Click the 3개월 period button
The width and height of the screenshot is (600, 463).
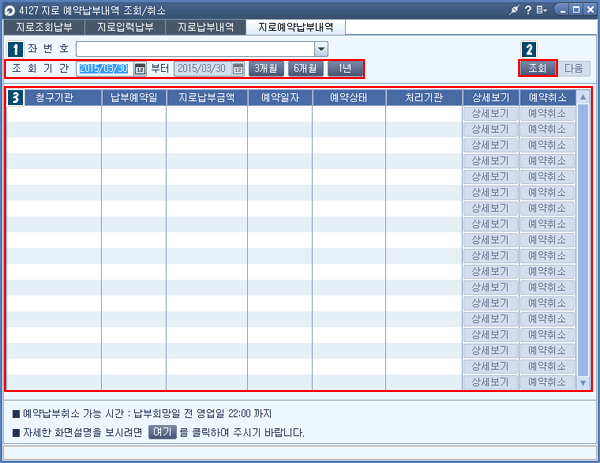coord(266,68)
